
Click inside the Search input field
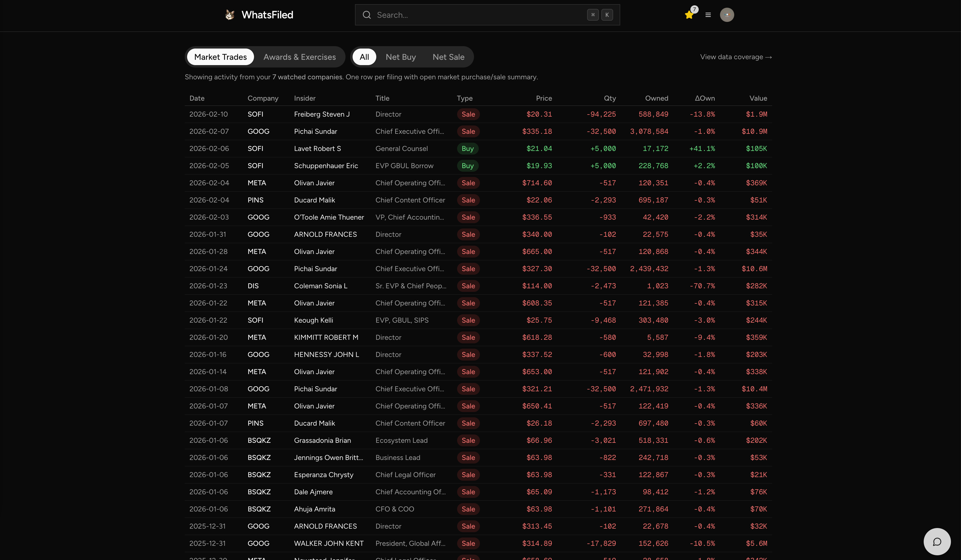tap(458, 15)
